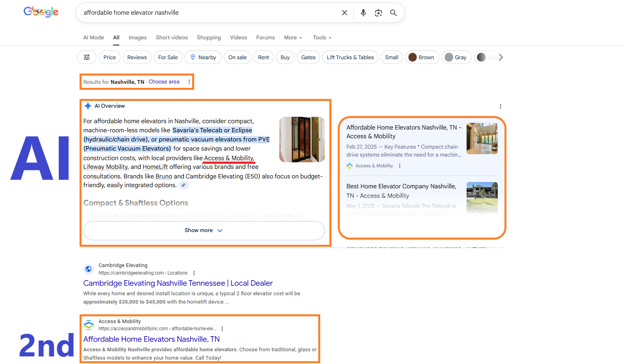Expand the Tools dropdown
625x364 pixels.
(322, 37)
